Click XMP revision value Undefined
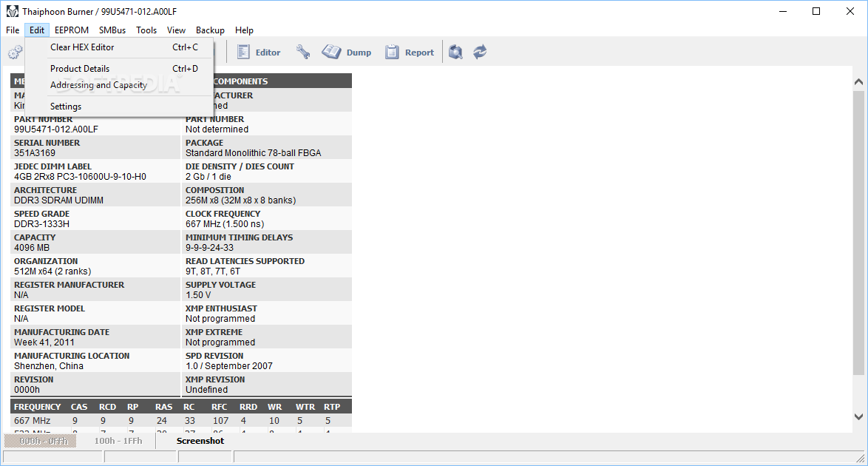868x466 pixels. tap(206, 390)
